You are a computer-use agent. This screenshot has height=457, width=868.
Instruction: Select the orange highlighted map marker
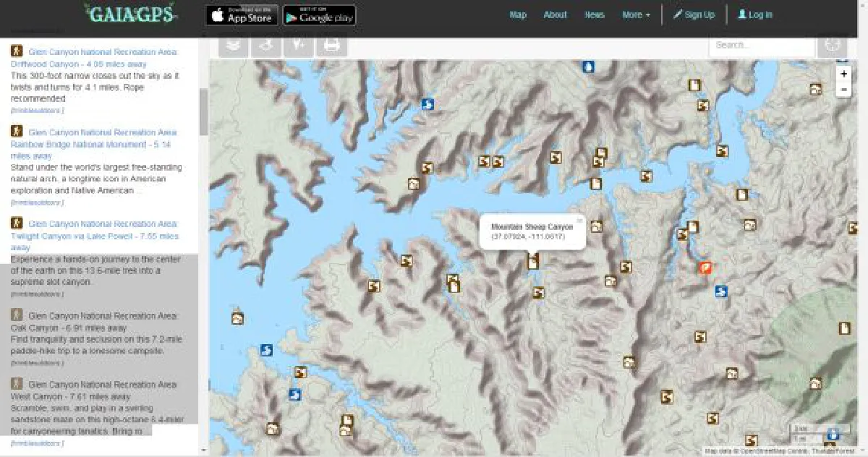(x=705, y=268)
